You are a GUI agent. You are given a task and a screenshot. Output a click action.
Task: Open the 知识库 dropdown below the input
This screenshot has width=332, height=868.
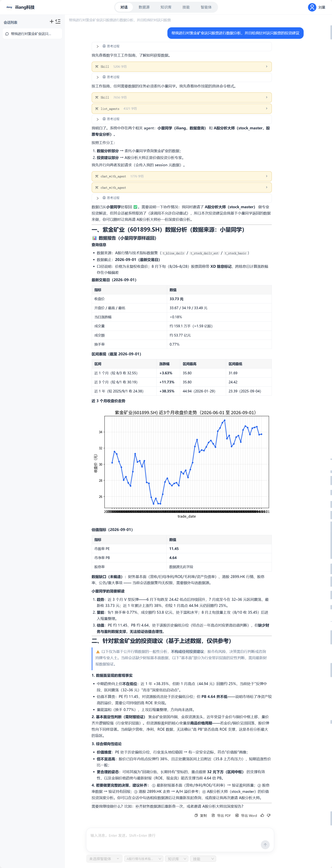(176, 859)
